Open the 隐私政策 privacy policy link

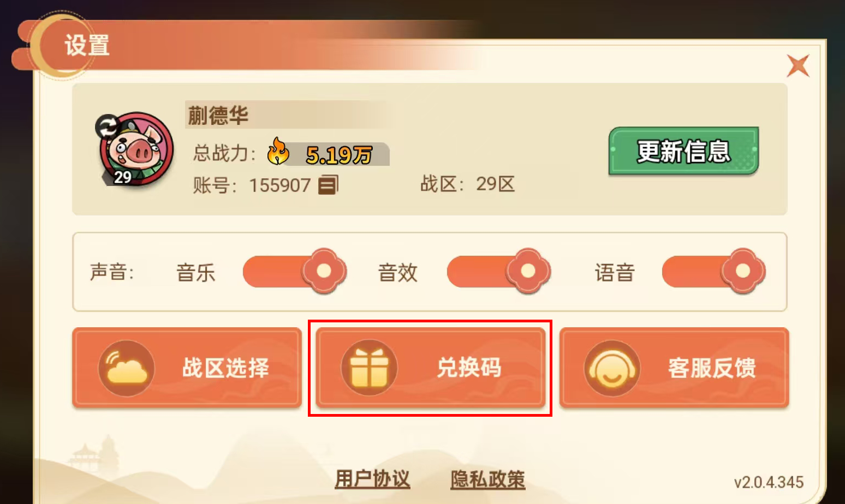pos(488,479)
